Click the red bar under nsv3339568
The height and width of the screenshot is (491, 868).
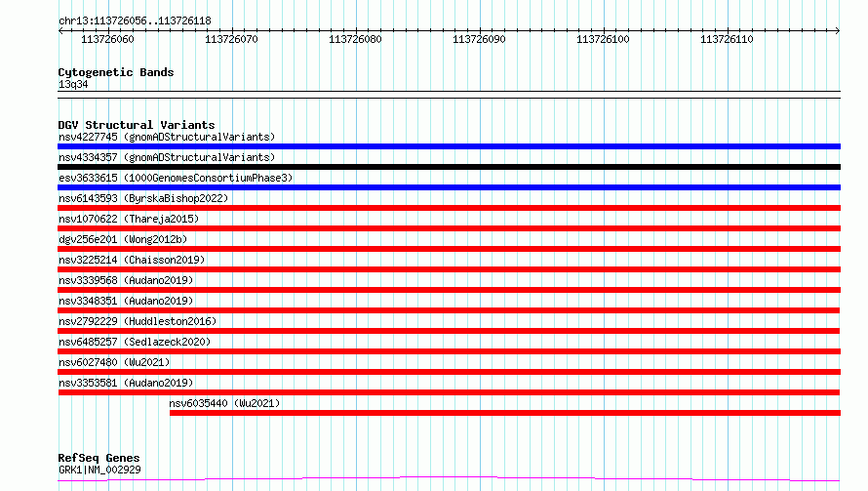point(449,290)
